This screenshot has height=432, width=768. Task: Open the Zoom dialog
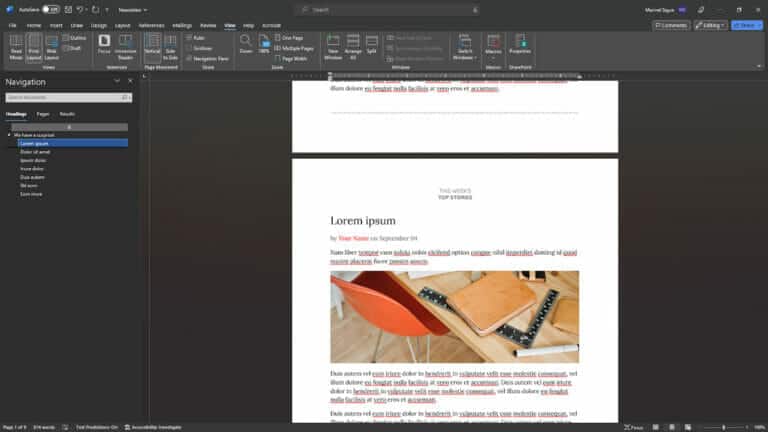246,44
